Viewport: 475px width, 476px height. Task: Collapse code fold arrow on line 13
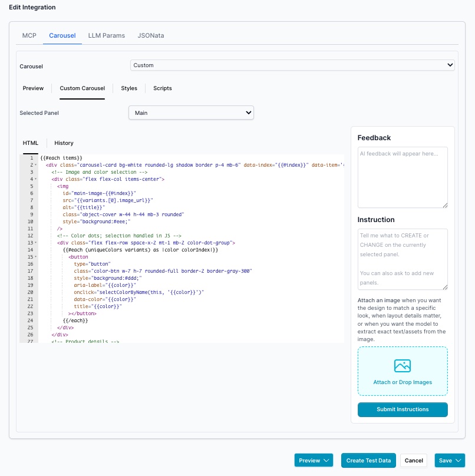[35, 243]
